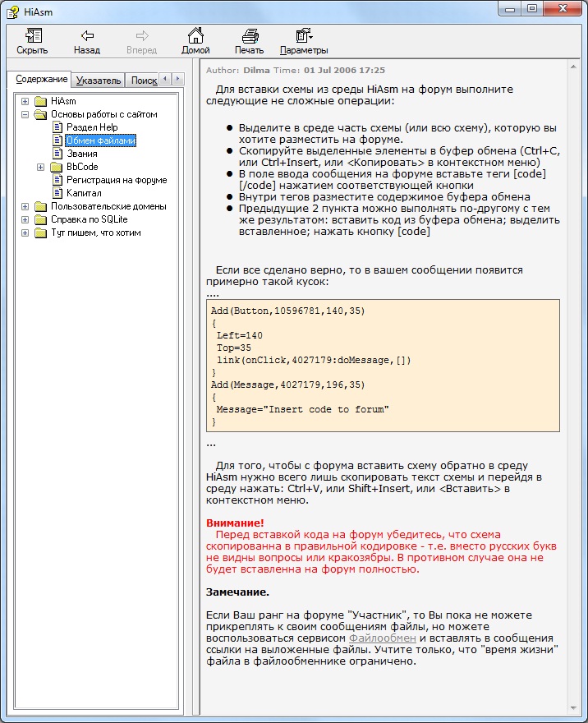
Task: Open the Звания topic
Action: coord(82,154)
